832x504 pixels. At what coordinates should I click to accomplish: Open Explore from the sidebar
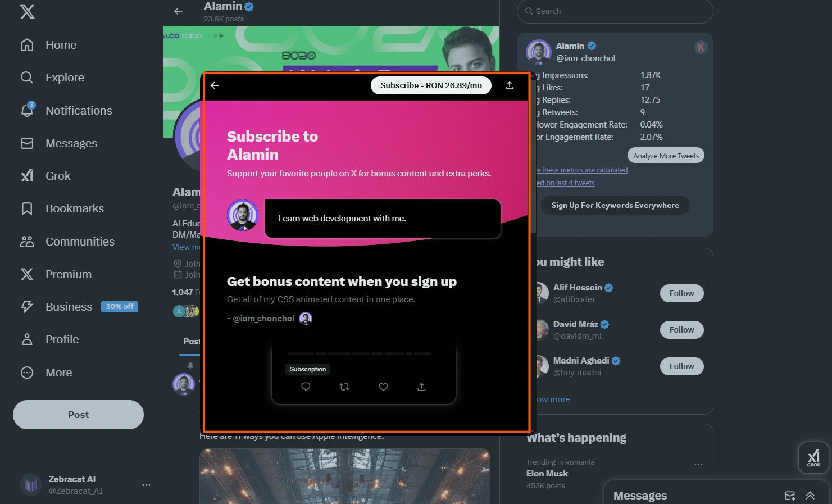[52, 78]
